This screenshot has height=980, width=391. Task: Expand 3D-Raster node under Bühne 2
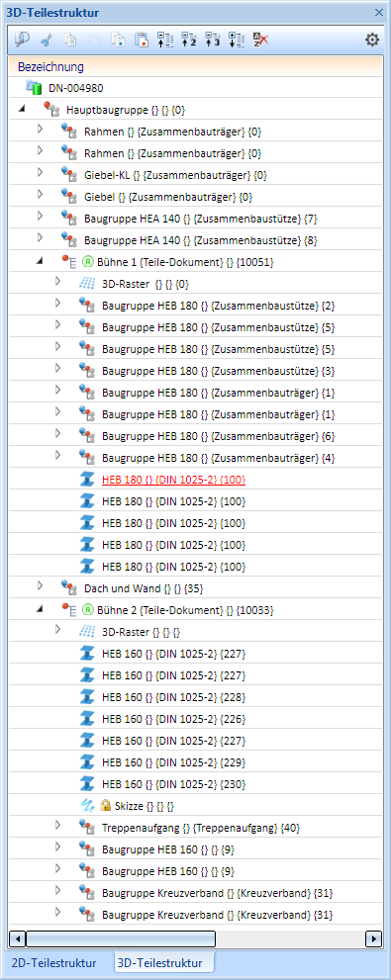tap(58, 629)
